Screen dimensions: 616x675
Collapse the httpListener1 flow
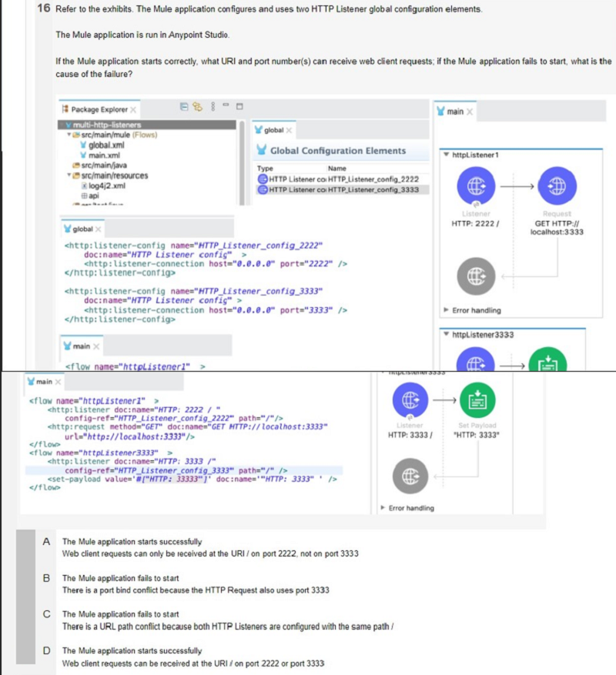[447, 155]
